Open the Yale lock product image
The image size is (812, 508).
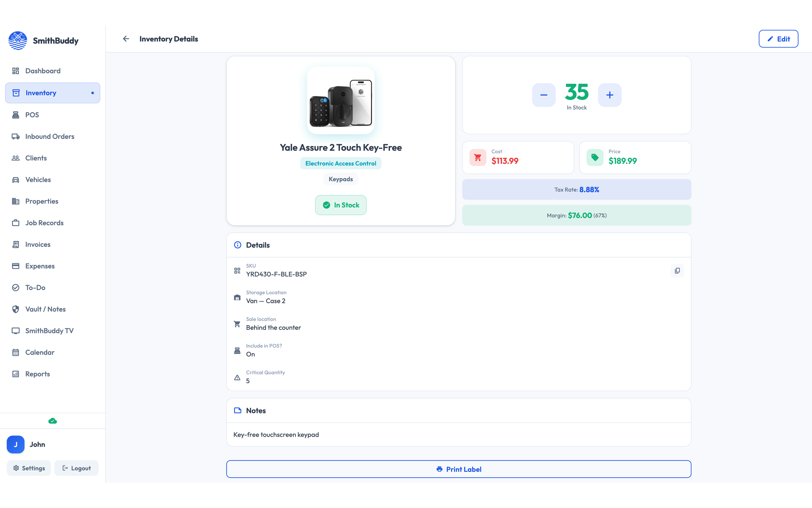pyautogui.click(x=341, y=100)
